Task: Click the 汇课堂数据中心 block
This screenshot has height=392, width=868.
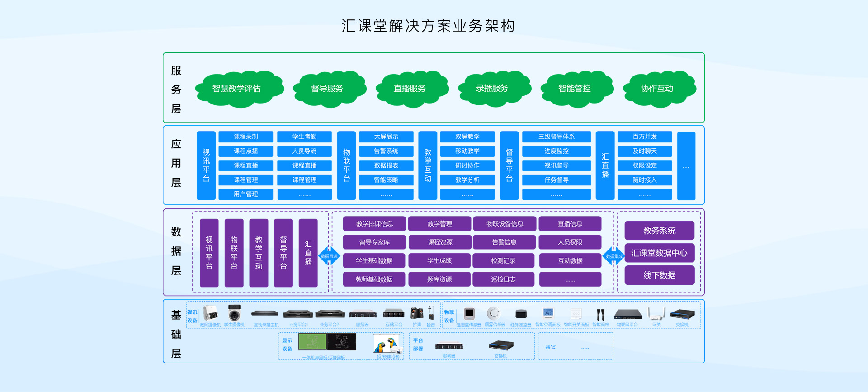Action: 660,253
